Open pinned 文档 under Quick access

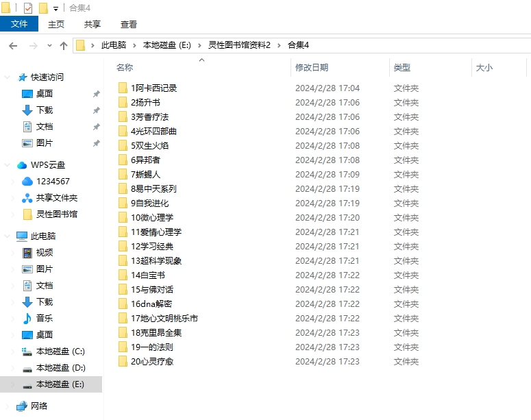(x=45, y=127)
